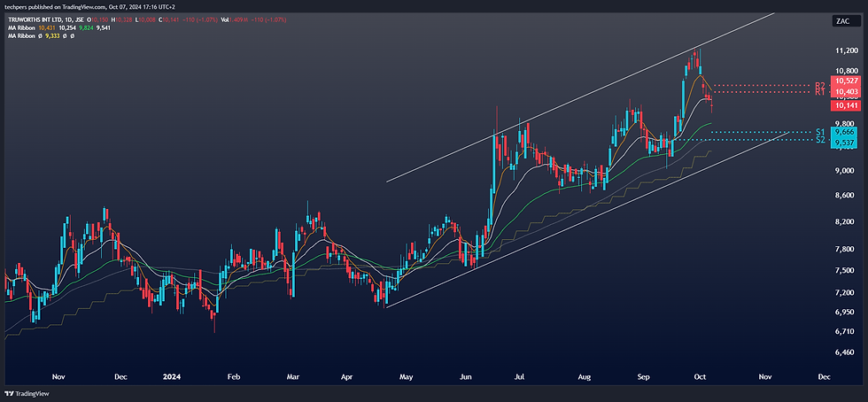Image resolution: width=868 pixels, height=402 pixels.
Task: Click the Sep label on the time axis
Action: click(x=643, y=376)
